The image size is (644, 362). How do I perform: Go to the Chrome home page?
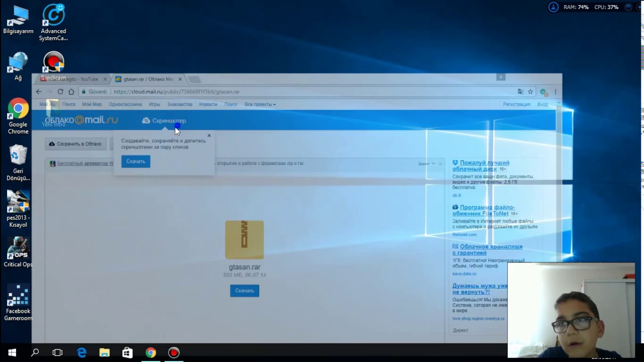(x=71, y=92)
